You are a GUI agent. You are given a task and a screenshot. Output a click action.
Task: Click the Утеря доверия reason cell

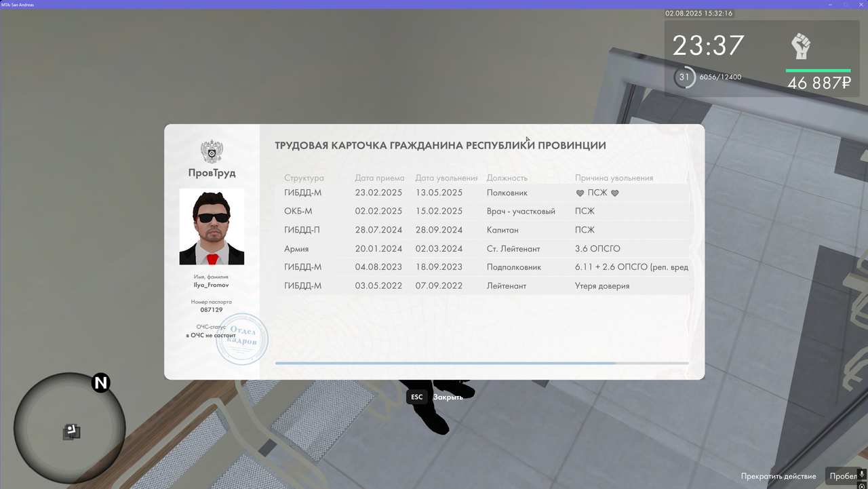[602, 286]
